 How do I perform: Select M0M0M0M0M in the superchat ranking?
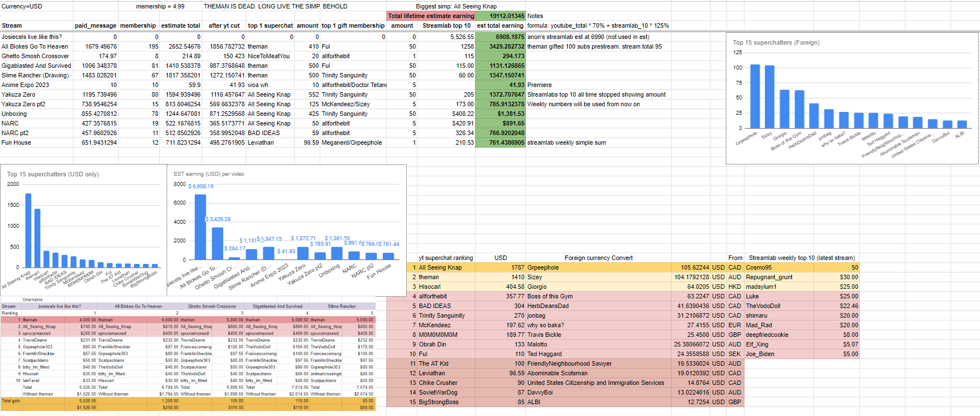tap(438, 335)
